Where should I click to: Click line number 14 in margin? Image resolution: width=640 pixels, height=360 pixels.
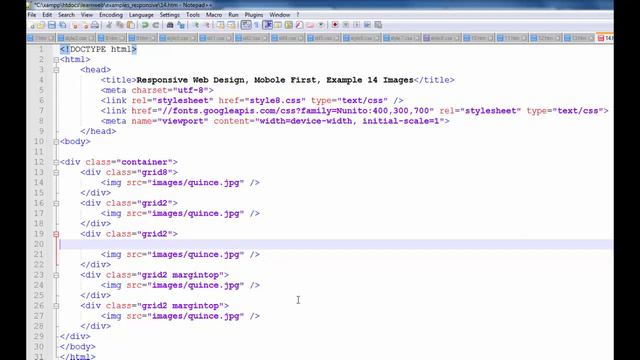pos(39,182)
